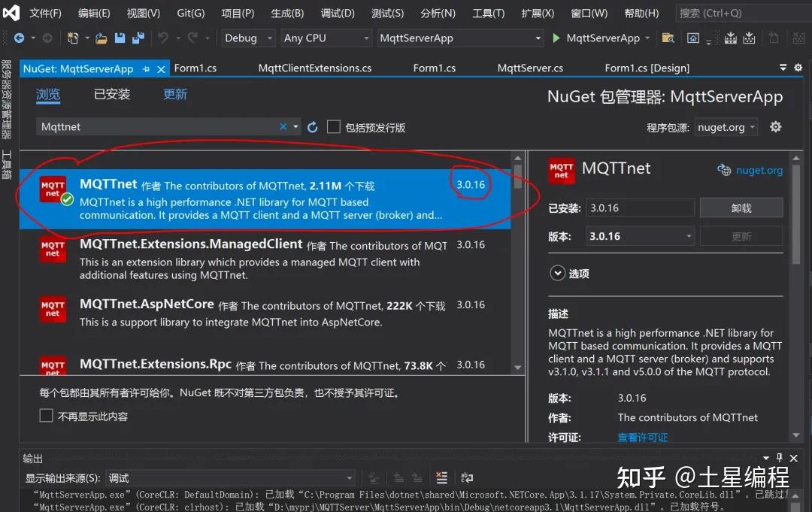Clear the Mqttnet search box with the X
812x512 pixels.
tap(283, 126)
